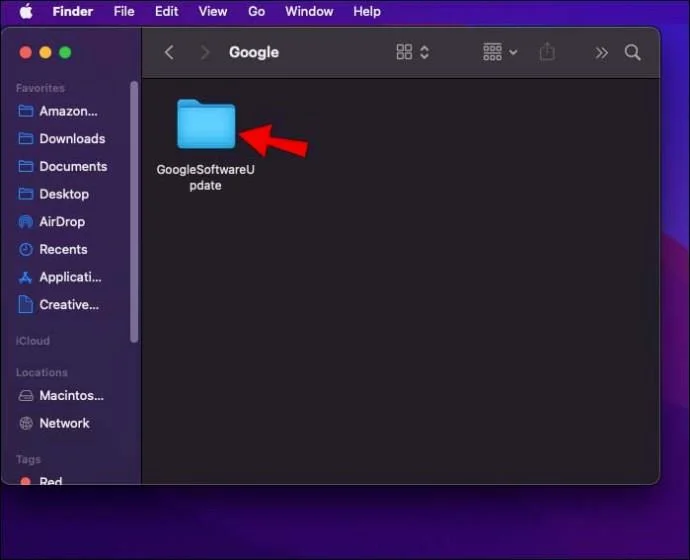Open the search magnifier
The height and width of the screenshot is (560, 690).
pyautogui.click(x=632, y=52)
